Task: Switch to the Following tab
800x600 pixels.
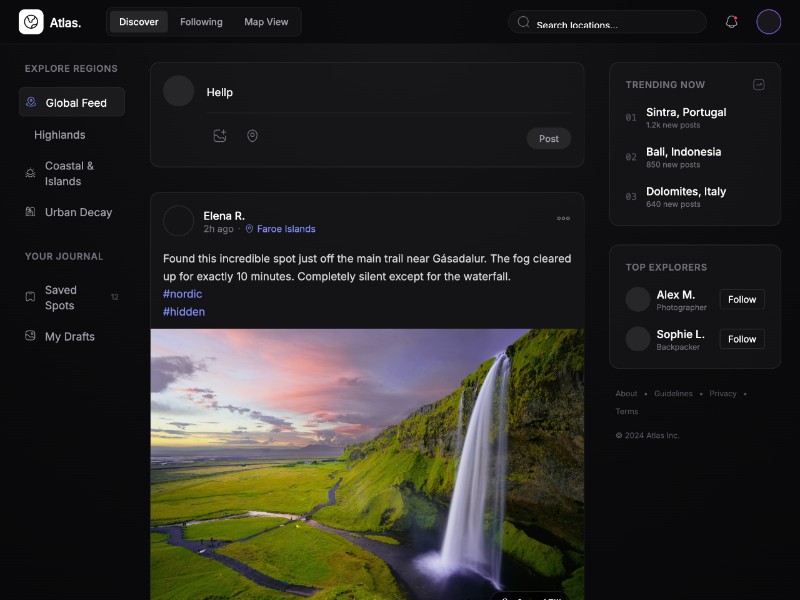Action: (x=201, y=22)
